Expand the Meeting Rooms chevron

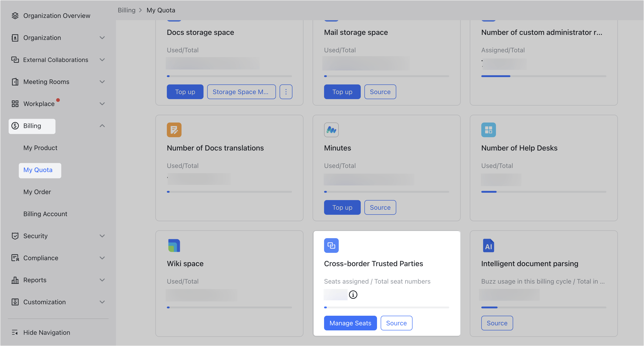(102, 82)
